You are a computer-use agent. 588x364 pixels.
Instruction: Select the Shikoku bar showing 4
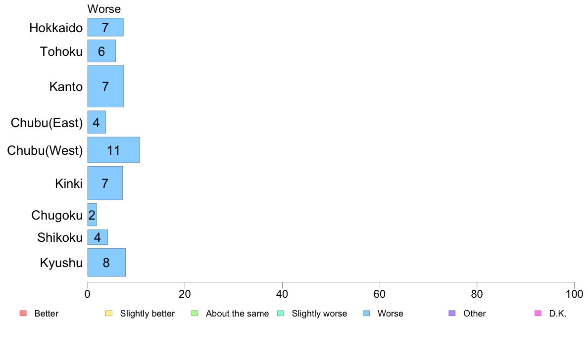point(98,237)
